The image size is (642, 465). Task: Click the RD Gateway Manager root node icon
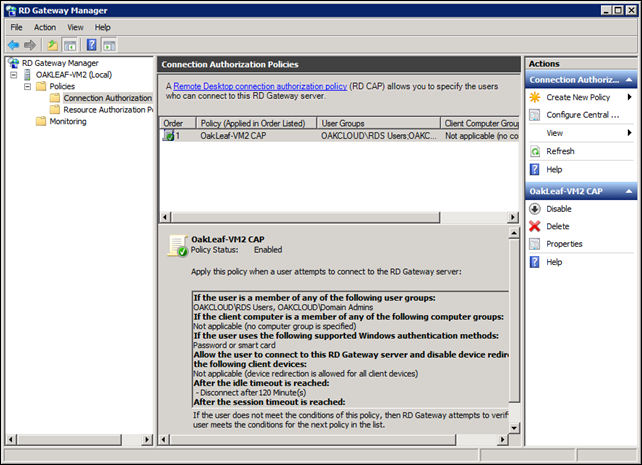(x=14, y=63)
